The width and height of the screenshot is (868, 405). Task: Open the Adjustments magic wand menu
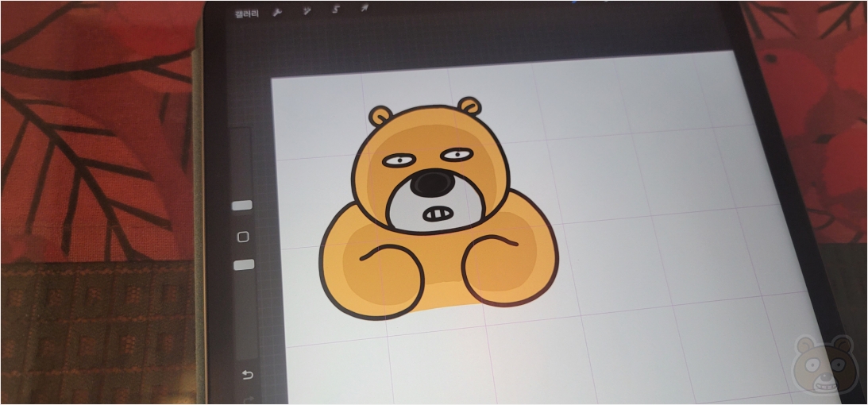coord(307,11)
